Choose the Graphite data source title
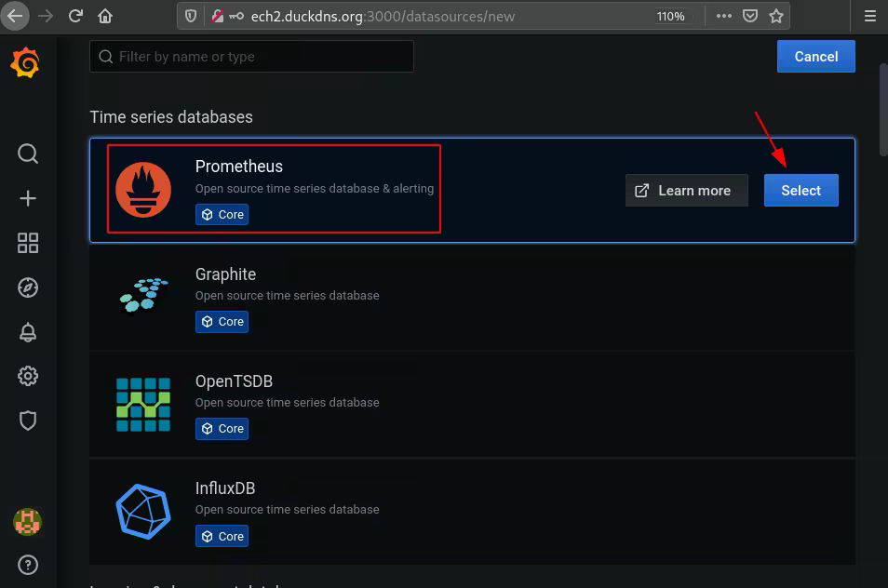The image size is (888, 588). point(225,274)
